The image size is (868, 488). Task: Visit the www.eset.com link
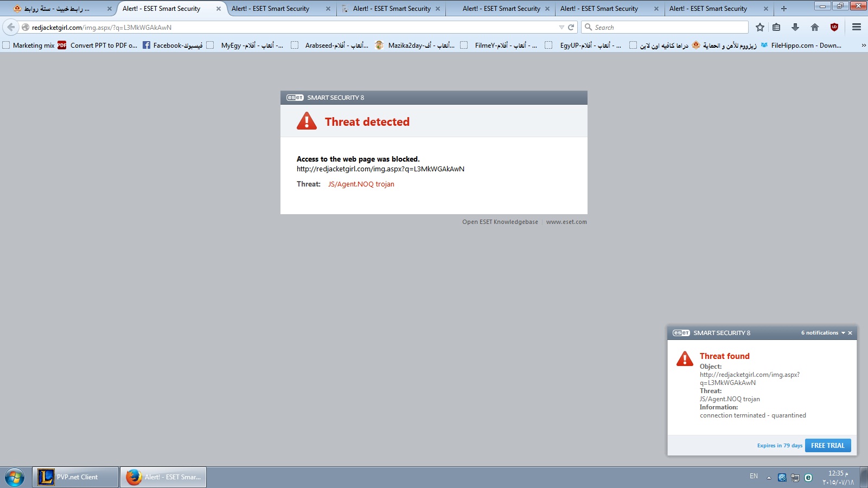pyautogui.click(x=566, y=222)
